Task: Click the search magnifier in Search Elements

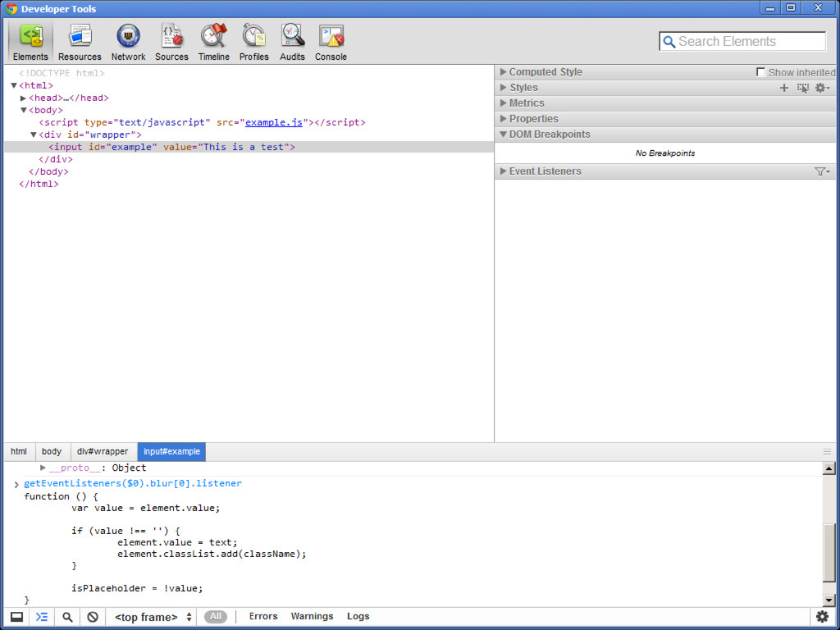Action: [x=669, y=42]
